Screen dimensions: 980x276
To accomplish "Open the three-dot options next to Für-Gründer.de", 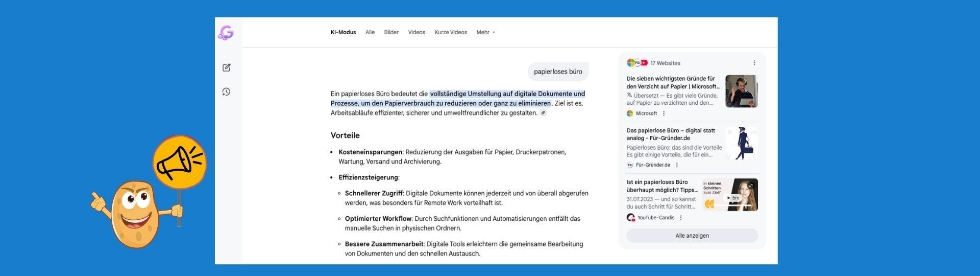I will point(677,165).
